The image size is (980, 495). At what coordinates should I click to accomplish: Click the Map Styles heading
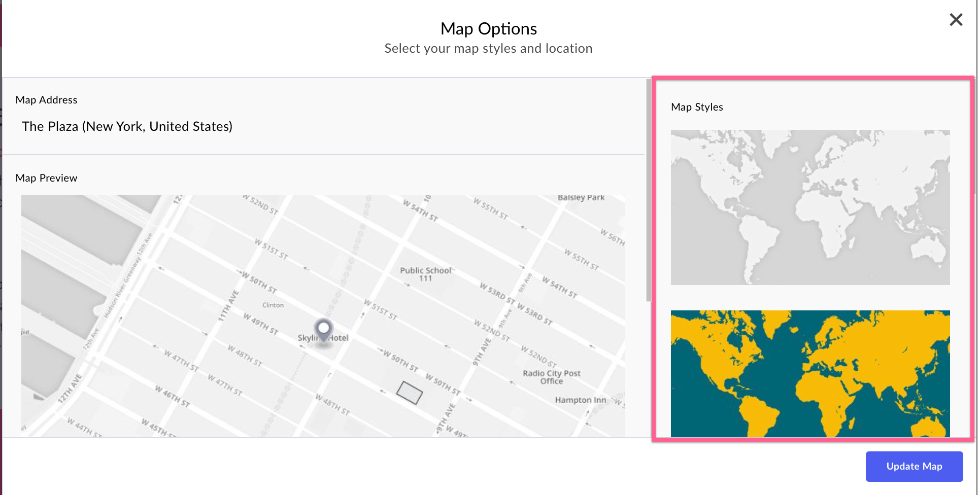697,107
